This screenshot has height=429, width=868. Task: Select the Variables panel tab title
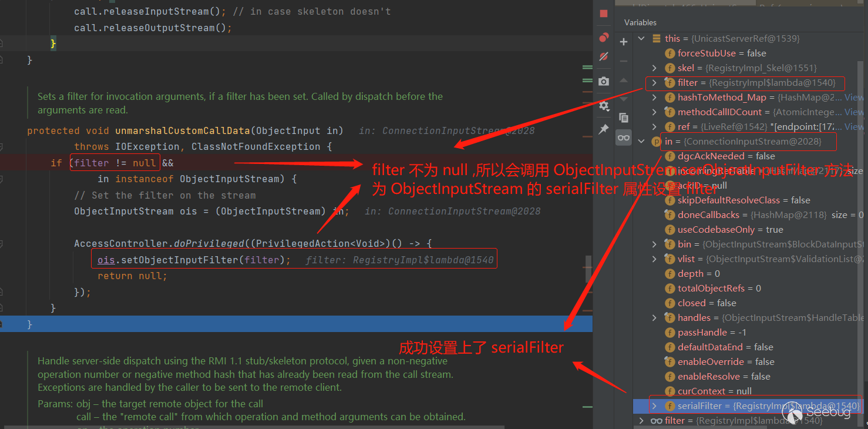(x=640, y=22)
